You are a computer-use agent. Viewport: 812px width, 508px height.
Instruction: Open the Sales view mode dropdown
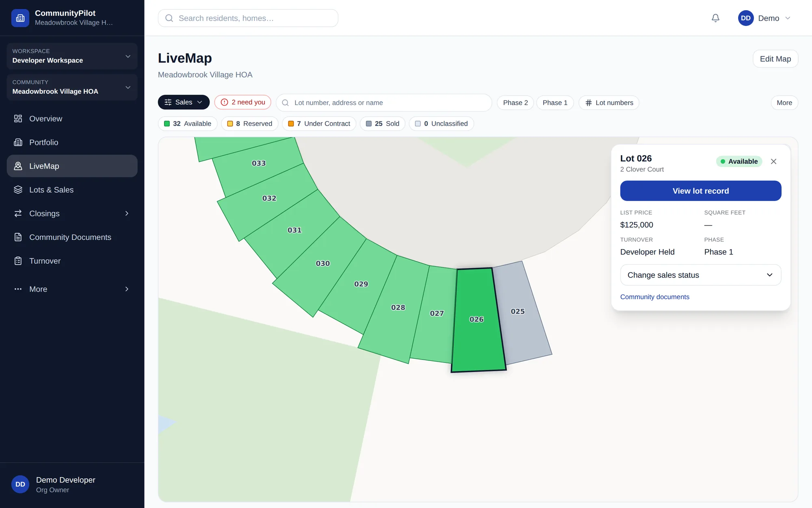(x=184, y=102)
